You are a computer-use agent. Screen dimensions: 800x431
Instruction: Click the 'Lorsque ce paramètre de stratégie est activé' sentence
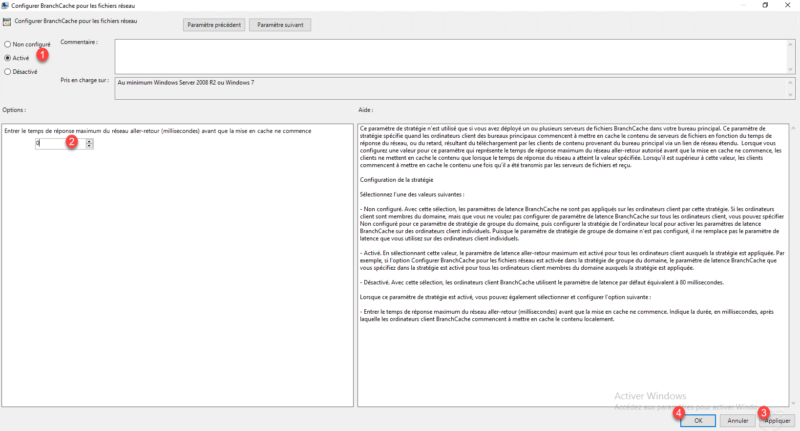(x=505, y=297)
